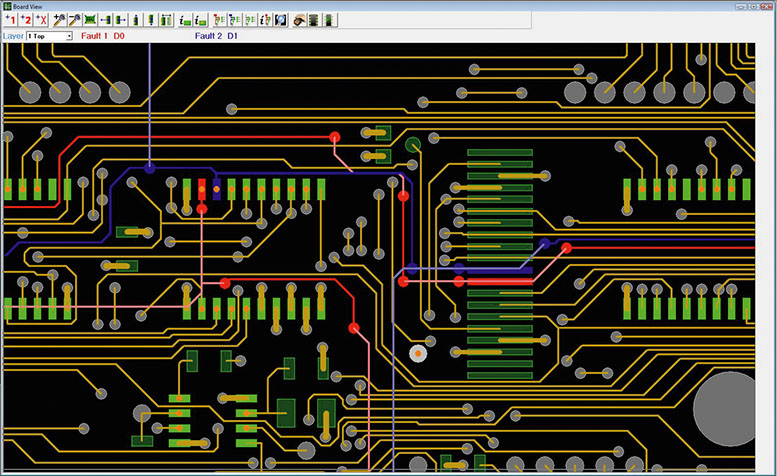
Task: Click the green fit-to-board view icon
Action: [90, 20]
